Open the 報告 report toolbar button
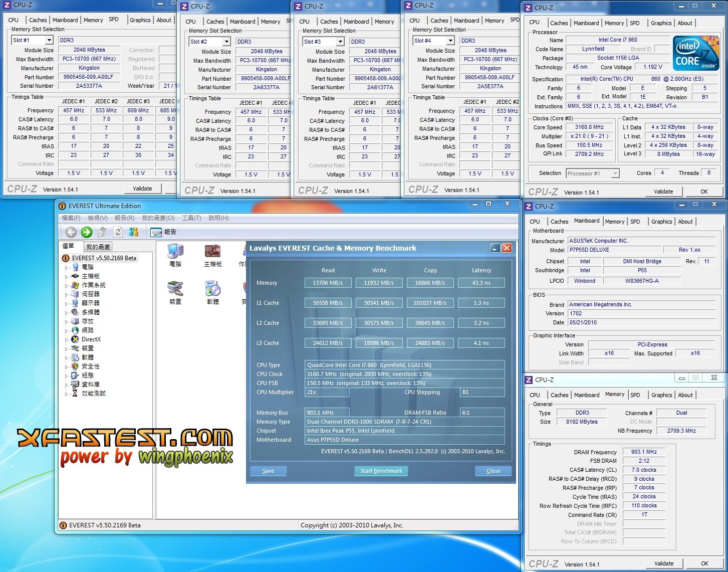This screenshot has height=572, width=728. pos(163,232)
